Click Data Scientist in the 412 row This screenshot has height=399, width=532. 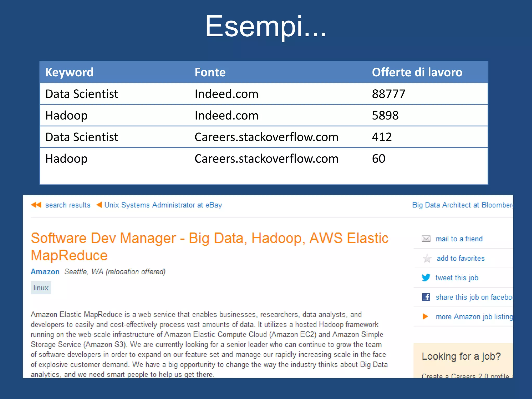(82, 137)
